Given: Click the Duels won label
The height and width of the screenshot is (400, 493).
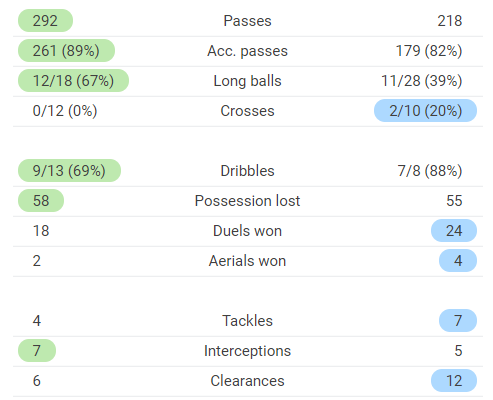Looking at the screenshot, I should click(247, 231).
